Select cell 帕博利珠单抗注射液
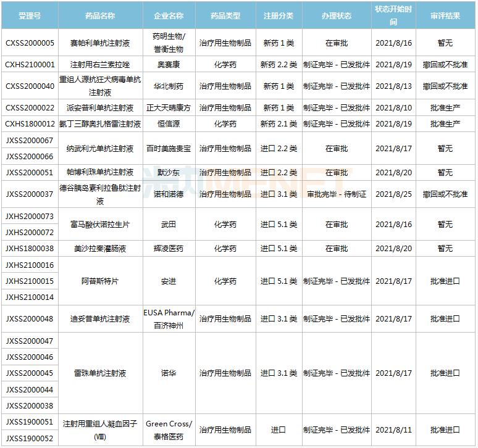Image resolution: width=478 pixels, height=448 pixels. point(100,172)
